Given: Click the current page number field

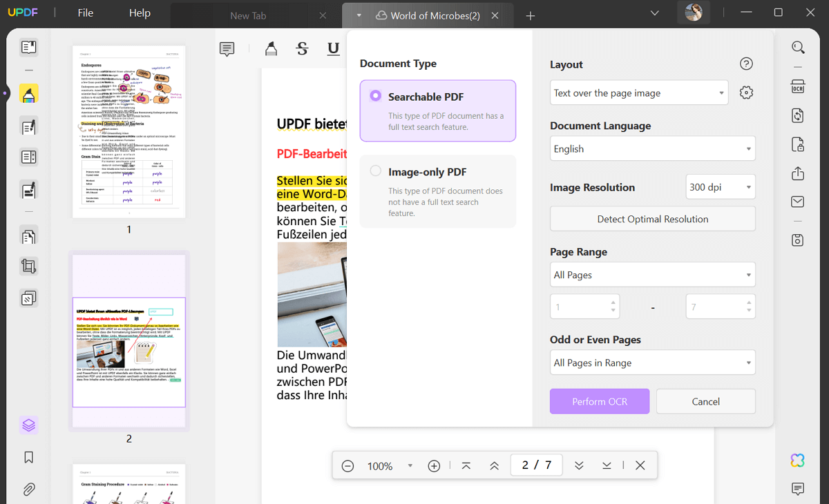Looking at the screenshot, I should [537, 465].
